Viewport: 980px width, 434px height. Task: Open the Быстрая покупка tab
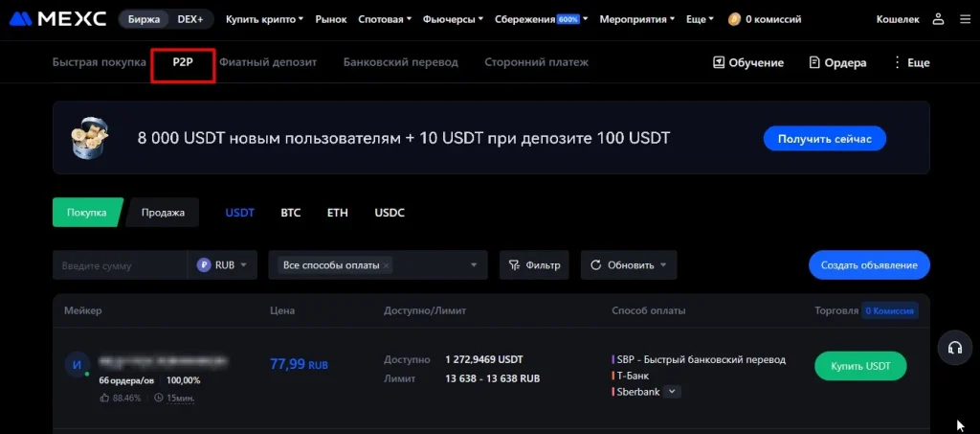click(100, 62)
